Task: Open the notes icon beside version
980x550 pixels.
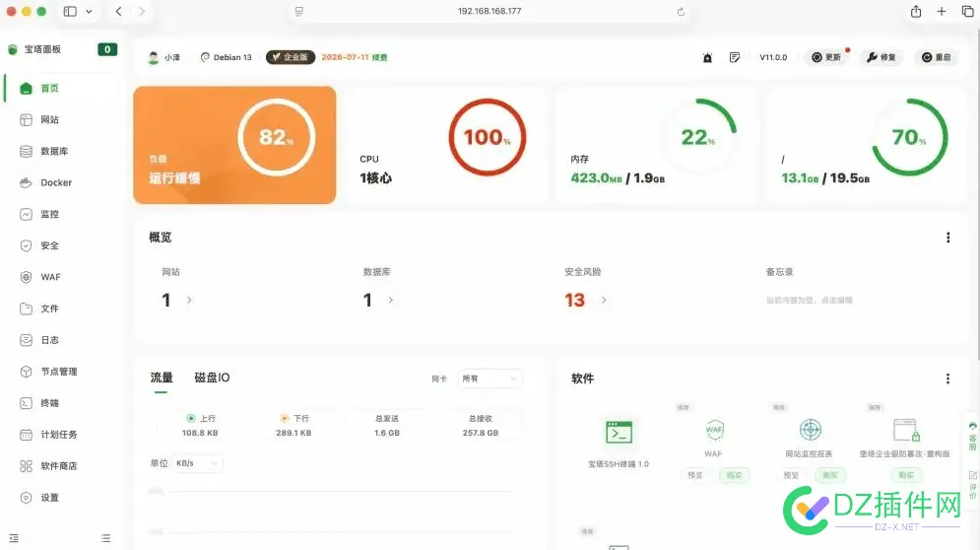Action: point(735,57)
